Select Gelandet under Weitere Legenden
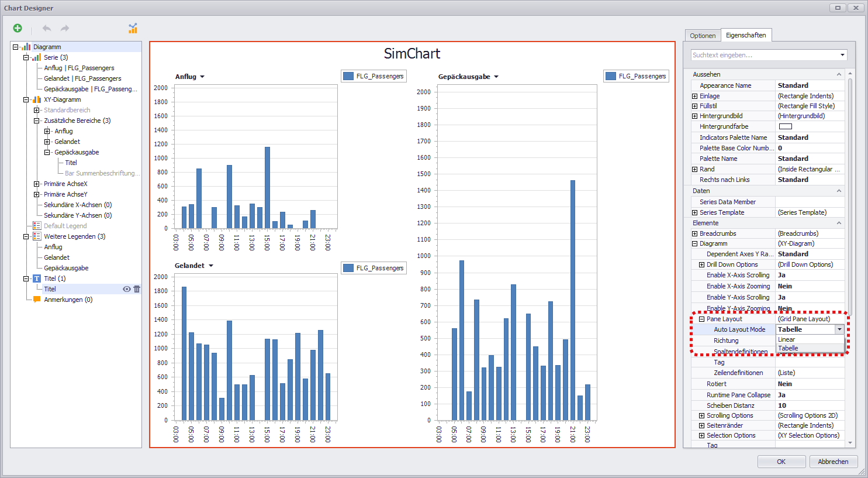The height and width of the screenshot is (478, 868). [57, 257]
